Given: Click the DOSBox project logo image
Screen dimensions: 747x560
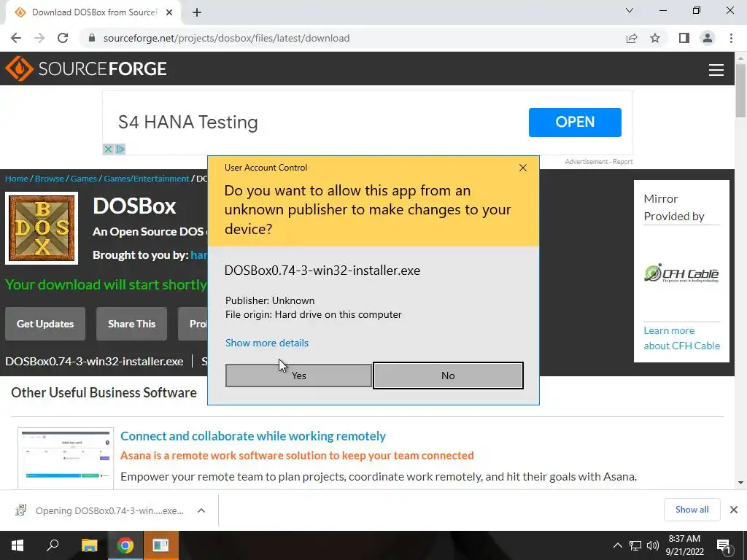Looking at the screenshot, I should click(42, 228).
